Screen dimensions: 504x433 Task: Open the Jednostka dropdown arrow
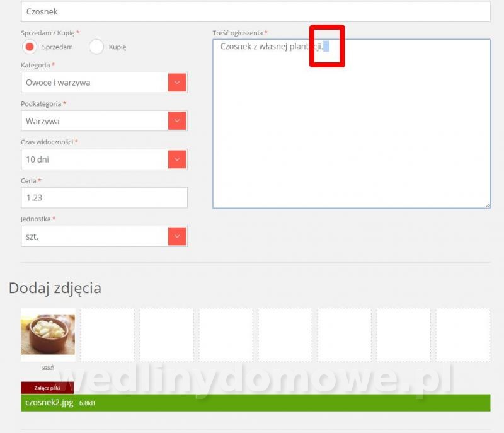177,236
